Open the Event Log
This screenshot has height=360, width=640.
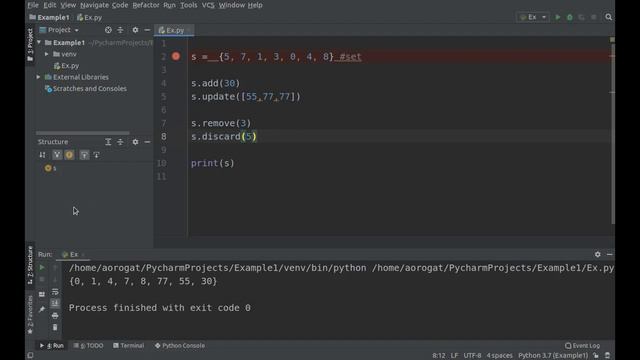point(582,346)
